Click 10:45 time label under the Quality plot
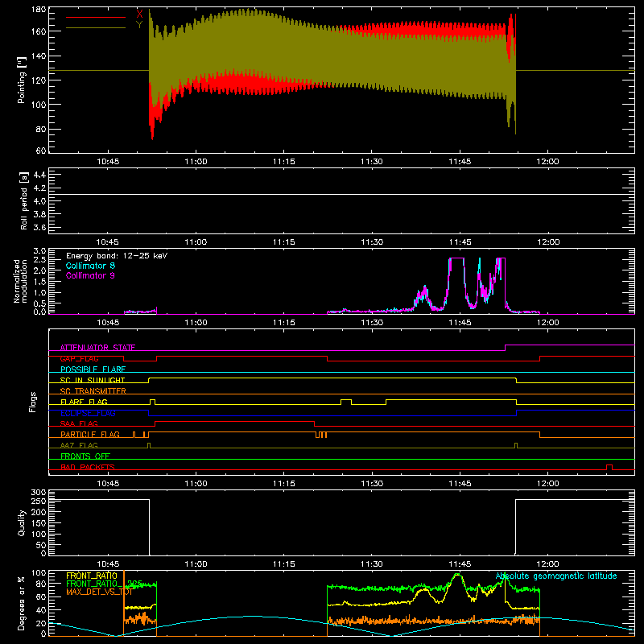The image size is (644, 644). tap(108, 564)
